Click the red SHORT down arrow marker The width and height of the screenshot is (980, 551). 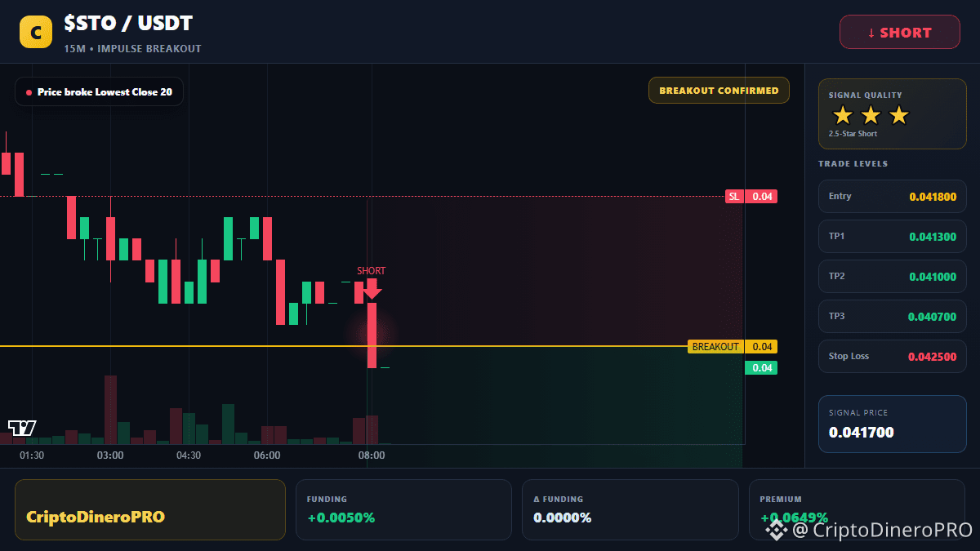[x=372, y=289]
